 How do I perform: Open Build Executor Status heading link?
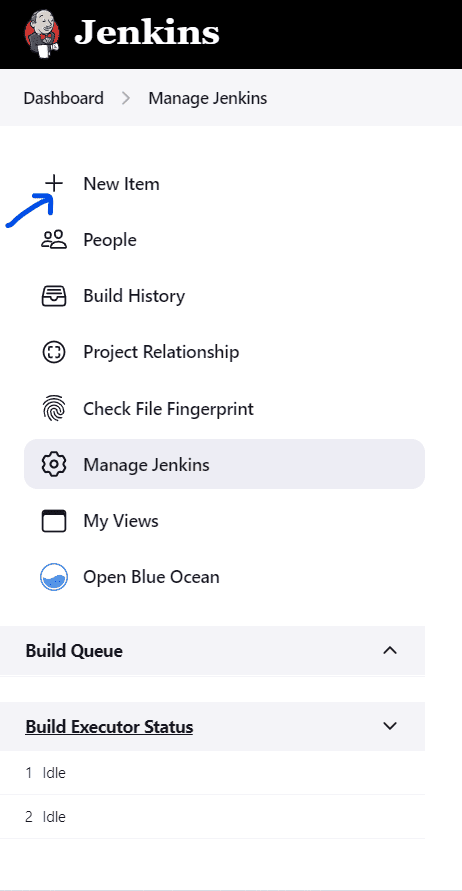(109, 727)
